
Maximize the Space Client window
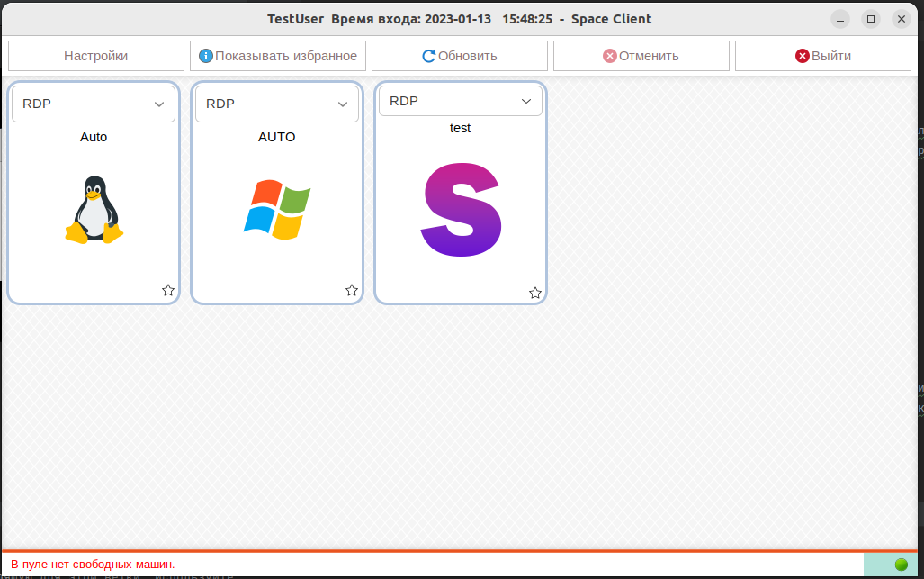(x=870, y=19)
